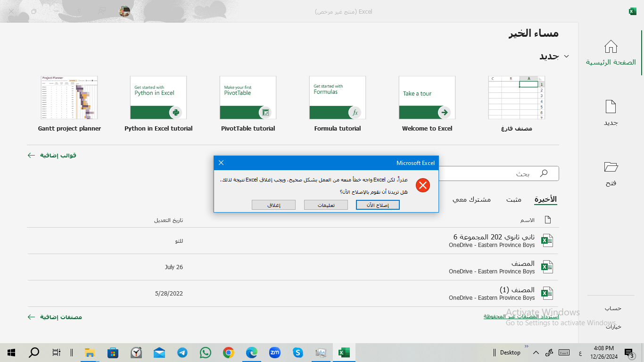
Task: Click إغلاق (Close) button in dialog
Action: click(x=273, y=205)
